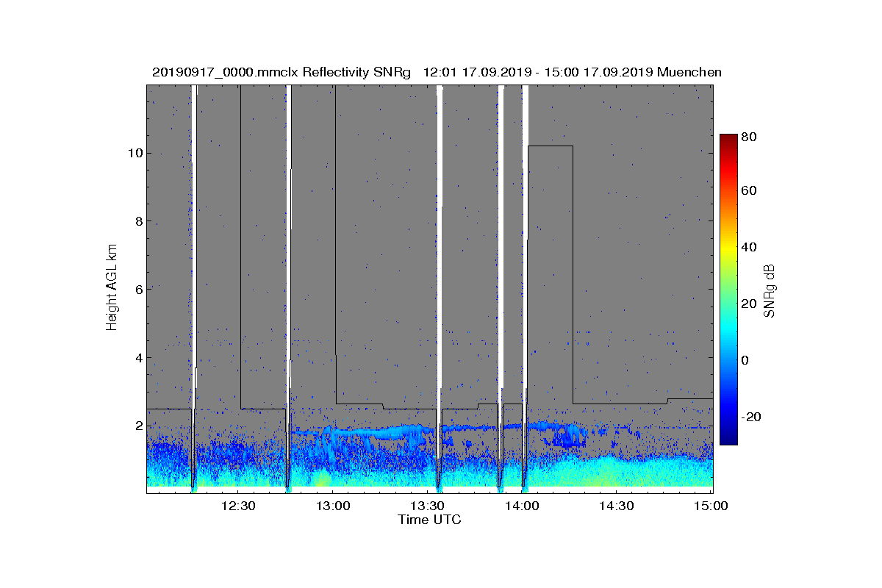The width and height of the screenshot is (882, 588).
Task: Click the 13:30 time tick label
Action: 428,506
